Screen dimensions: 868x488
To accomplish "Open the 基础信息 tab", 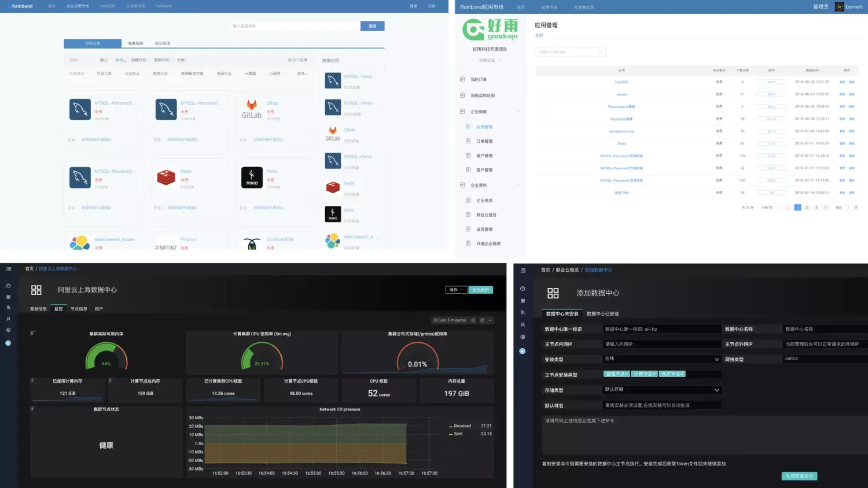I will 38,309.
